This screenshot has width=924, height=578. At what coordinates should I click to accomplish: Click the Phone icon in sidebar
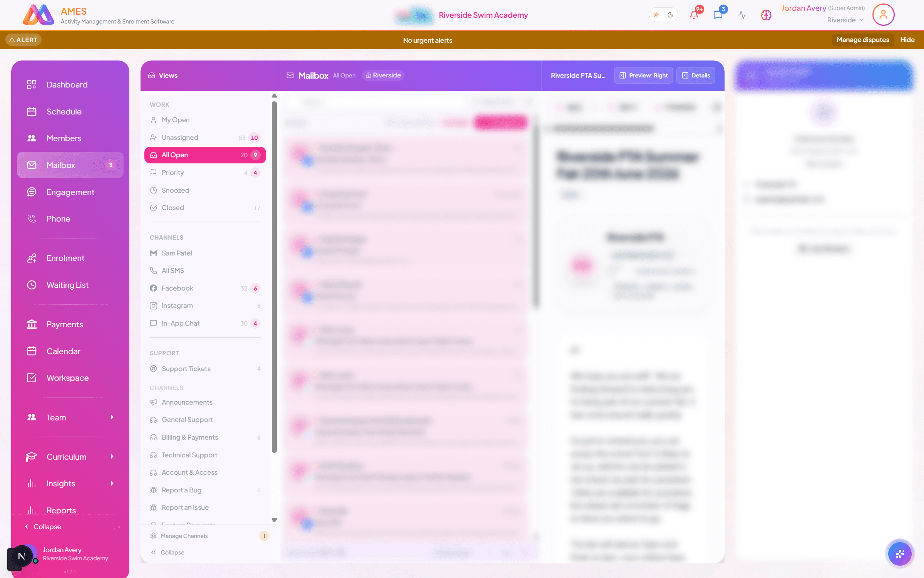[x=32, y=219]
